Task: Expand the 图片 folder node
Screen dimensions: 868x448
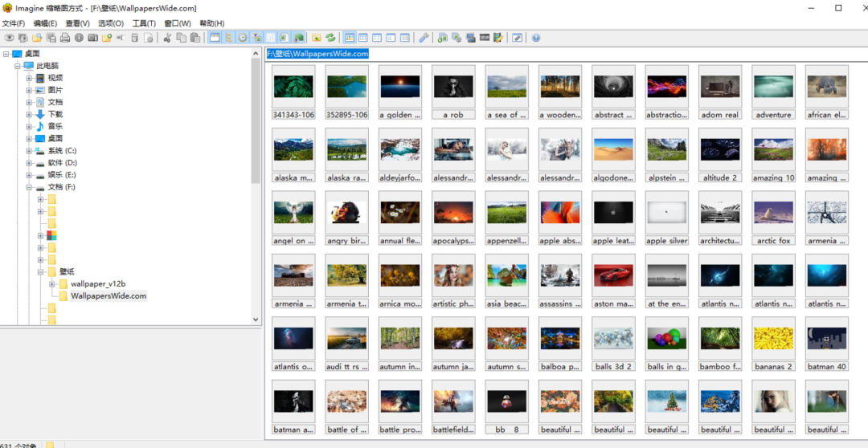Action: coord(29,90)
